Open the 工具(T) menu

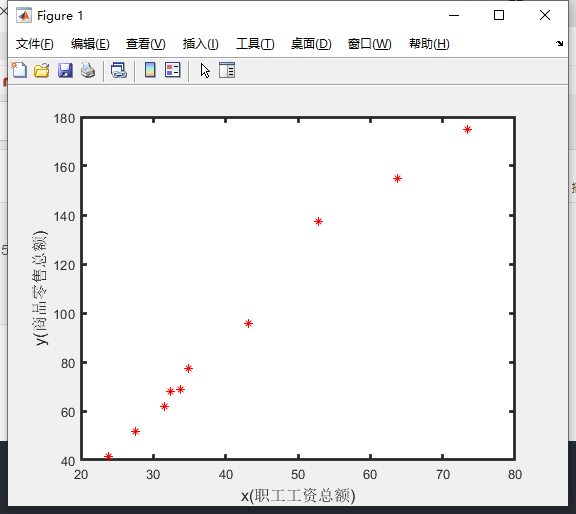[x=255, y=44]
